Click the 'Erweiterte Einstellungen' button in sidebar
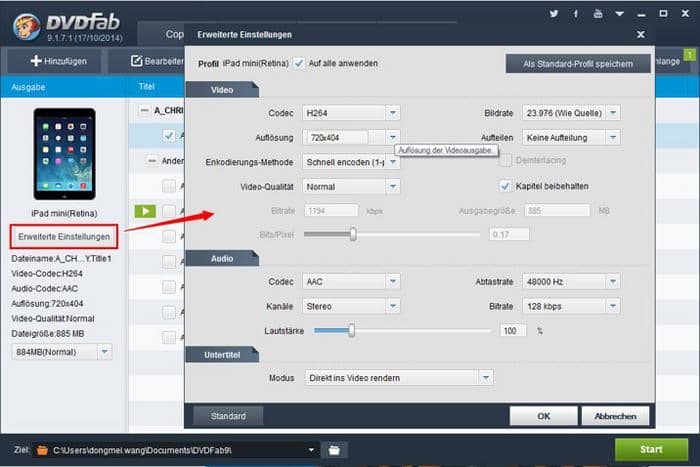 (x=64, y=237)
